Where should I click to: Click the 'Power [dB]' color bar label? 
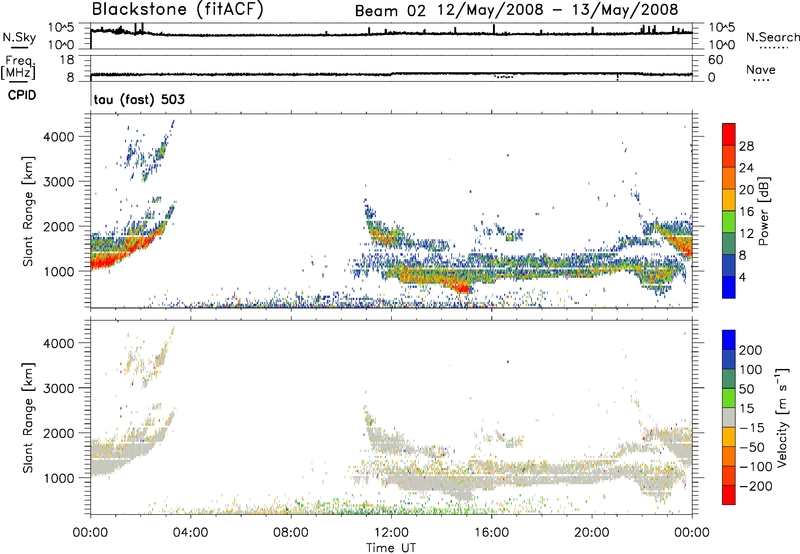click(x=764, y=211)
